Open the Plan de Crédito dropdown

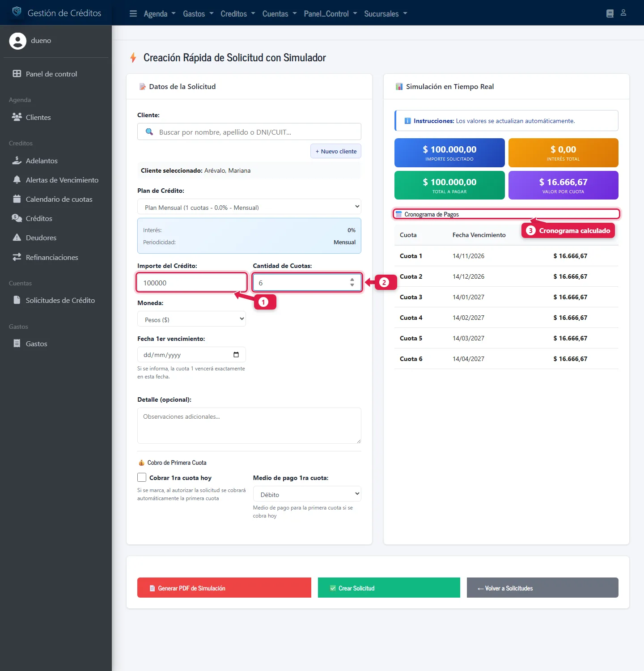pyautogui.click(x=249, y=207)
